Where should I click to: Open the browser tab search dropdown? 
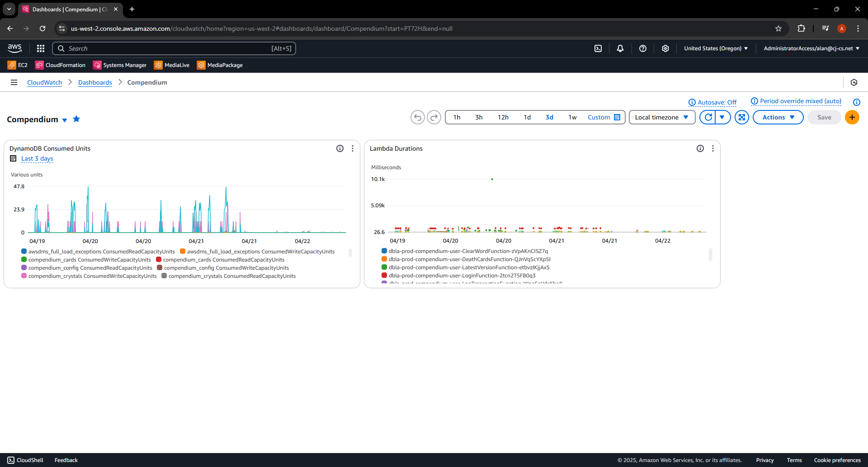9,9
